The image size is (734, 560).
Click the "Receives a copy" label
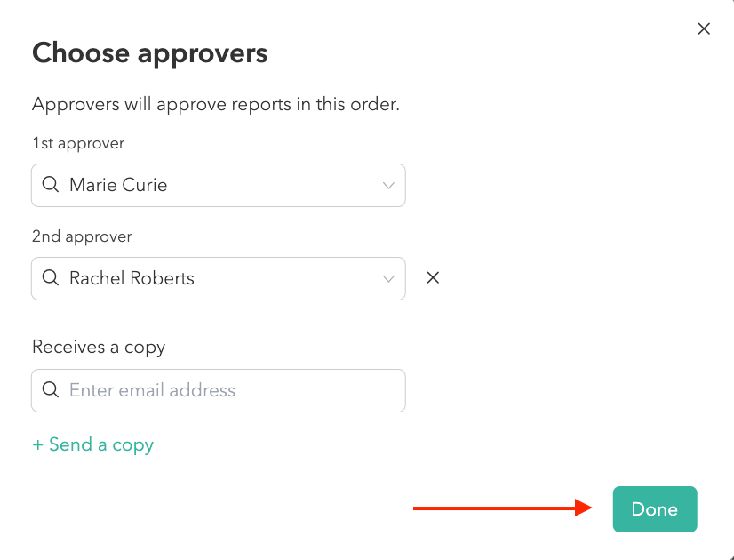click(x=99, y=348)
